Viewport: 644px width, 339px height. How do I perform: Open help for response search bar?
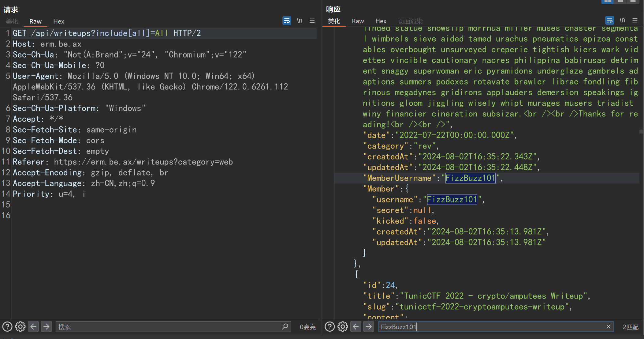329,327
